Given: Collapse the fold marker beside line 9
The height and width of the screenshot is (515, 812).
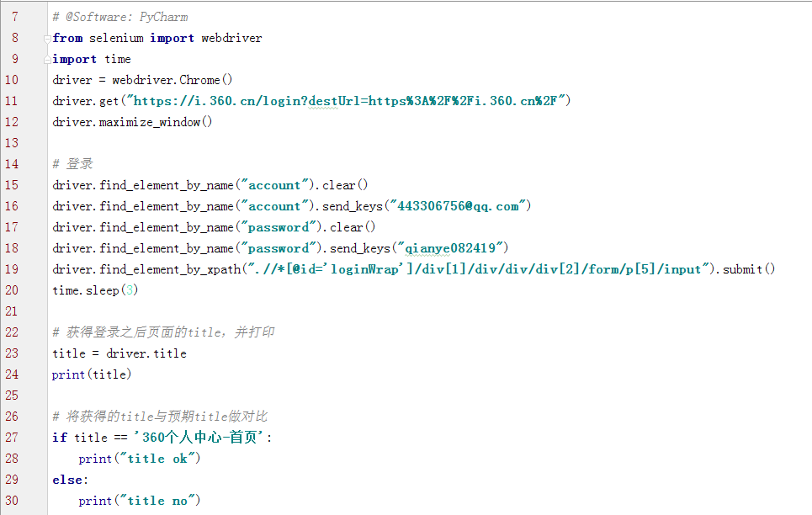Looking at the screenshot, I should (x=47, y=60).
